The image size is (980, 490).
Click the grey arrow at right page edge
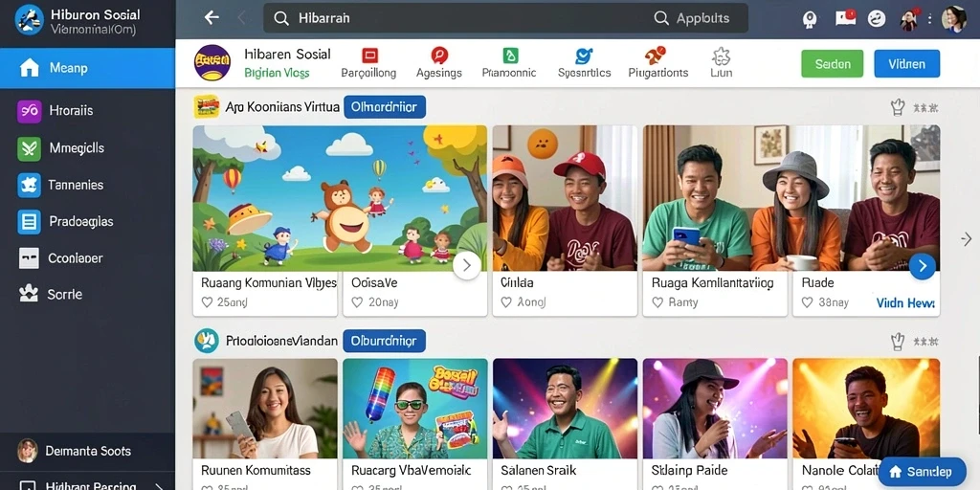967,238
